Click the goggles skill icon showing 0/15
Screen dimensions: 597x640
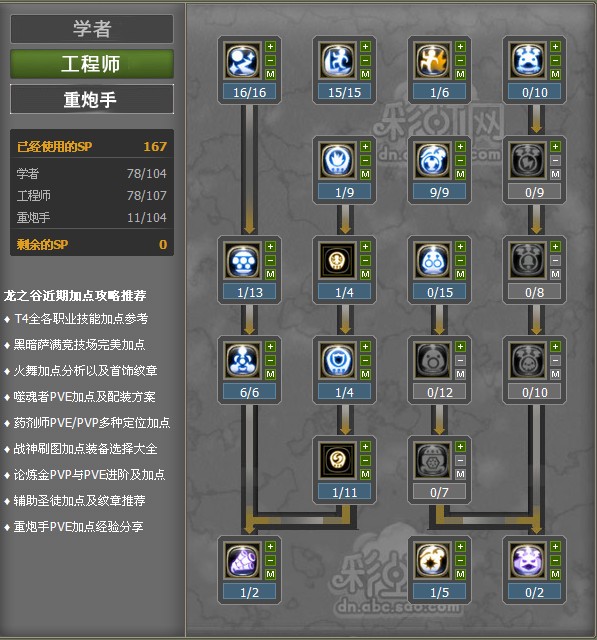click(433, 260)
